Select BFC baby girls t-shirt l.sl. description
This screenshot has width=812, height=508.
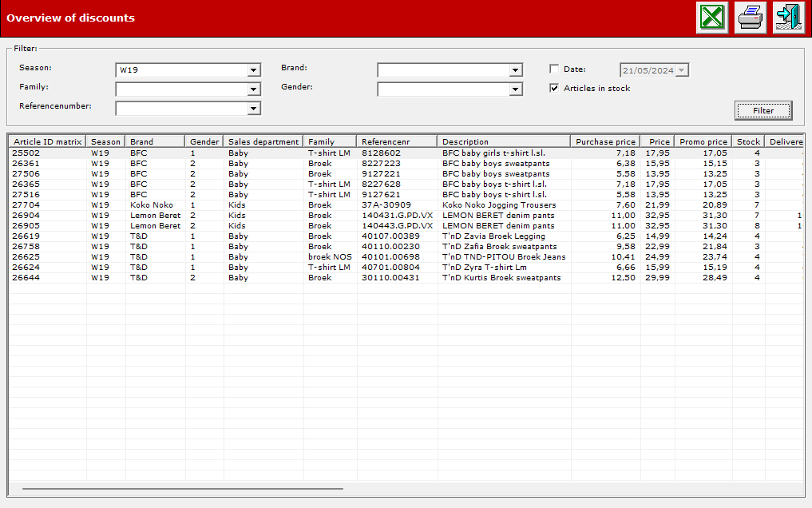point(493,153)
